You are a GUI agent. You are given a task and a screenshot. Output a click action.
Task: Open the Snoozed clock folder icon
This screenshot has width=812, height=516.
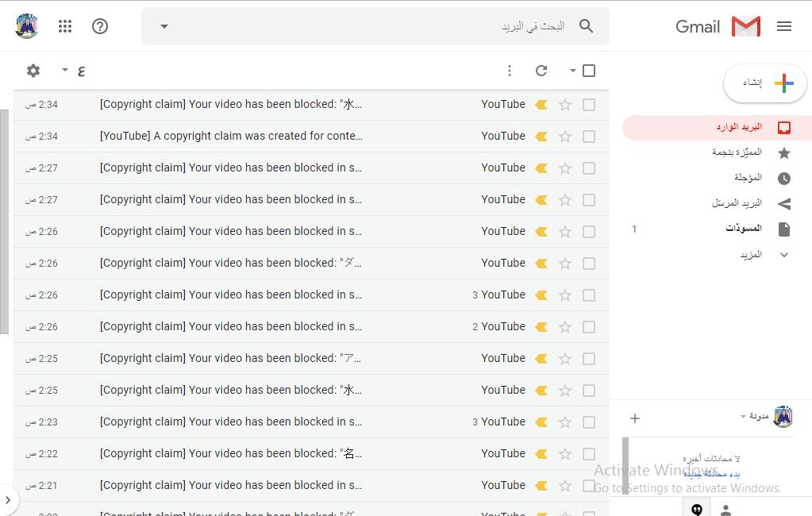(x=784, y=178)
